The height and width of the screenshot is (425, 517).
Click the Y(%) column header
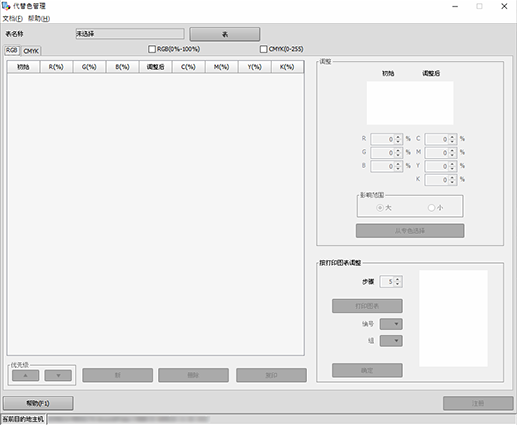pos(254,67)
